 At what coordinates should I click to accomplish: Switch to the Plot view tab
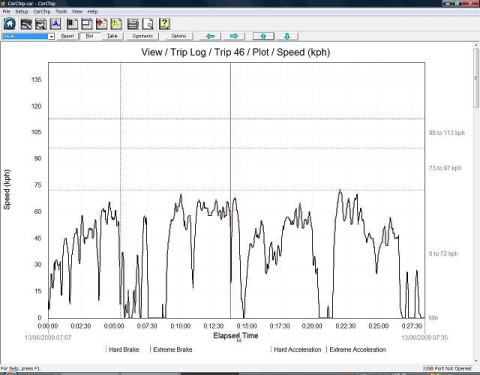click(89, 36)
